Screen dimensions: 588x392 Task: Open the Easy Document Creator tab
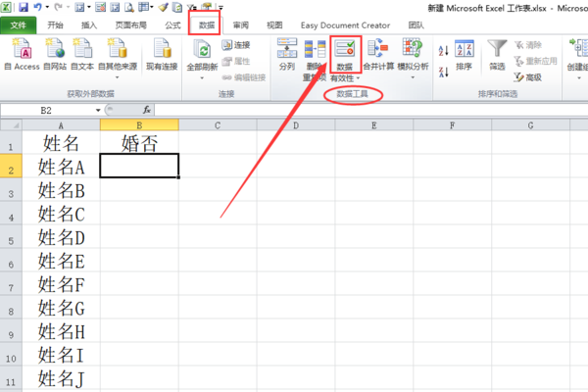(345, 25)
